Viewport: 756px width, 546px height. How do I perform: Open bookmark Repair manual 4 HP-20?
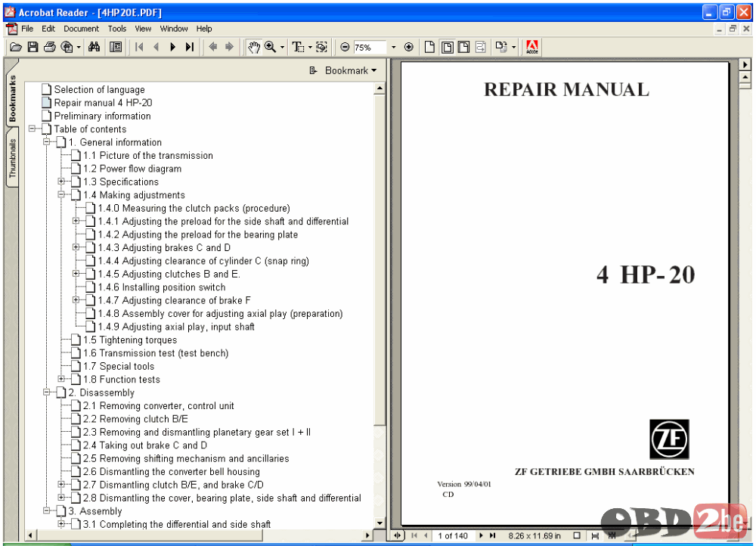click(103, 102)
